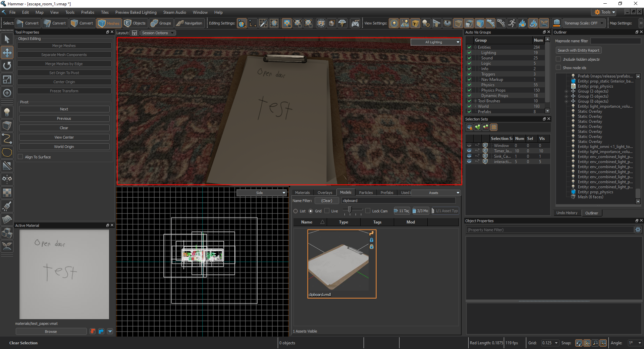The height and width of the screenshot is (349, 644).
Task: Pick the Scale tool icon
Action: click(7, 80)
